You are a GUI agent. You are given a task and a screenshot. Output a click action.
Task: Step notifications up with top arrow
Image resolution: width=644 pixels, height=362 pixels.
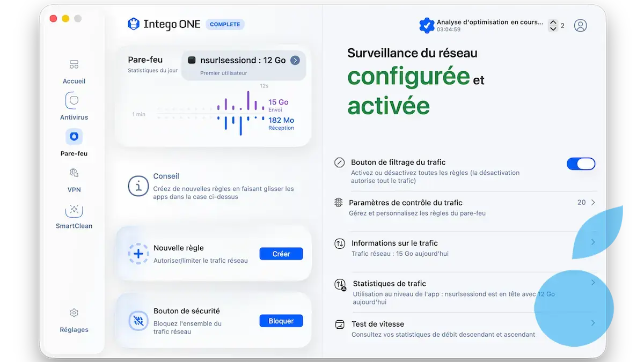[x=553, y=23]
